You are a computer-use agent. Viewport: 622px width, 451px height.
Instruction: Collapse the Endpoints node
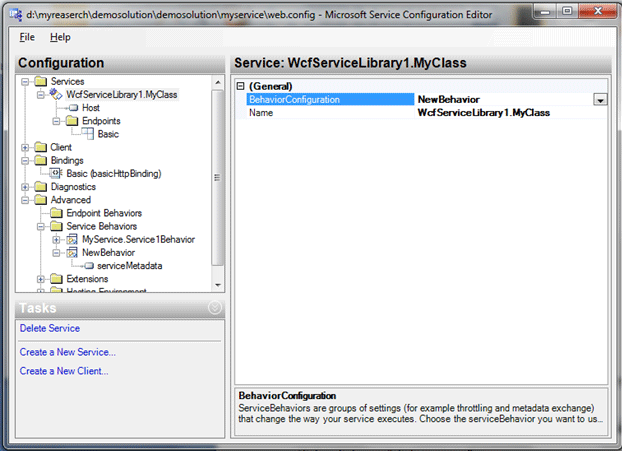56,121
